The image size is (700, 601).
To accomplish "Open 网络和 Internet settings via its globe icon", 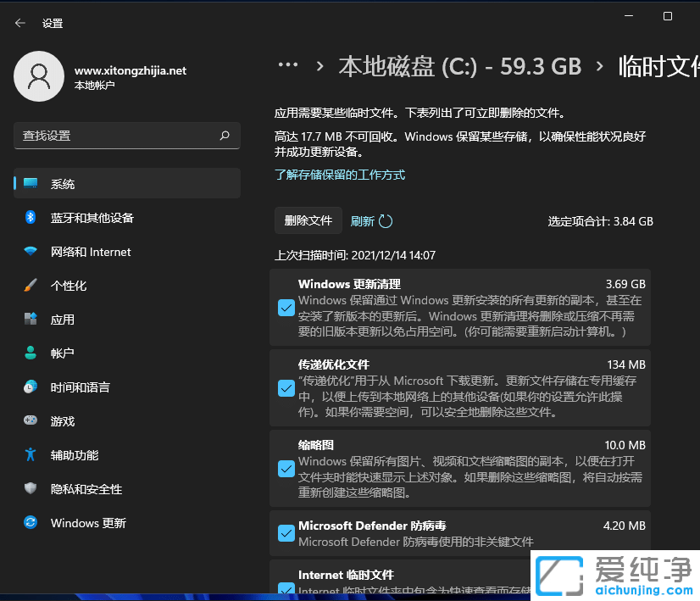I will click(31, 252).
